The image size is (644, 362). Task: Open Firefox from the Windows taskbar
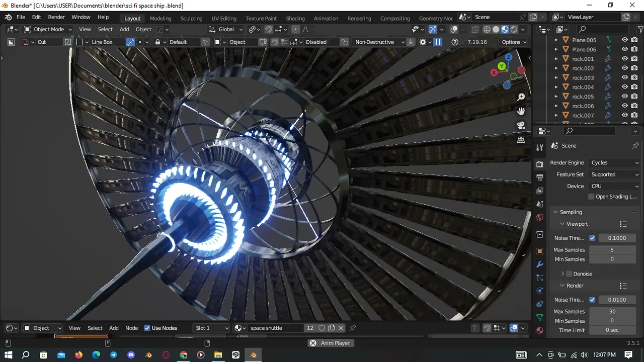pyautogui.click(x=78, y=355)
